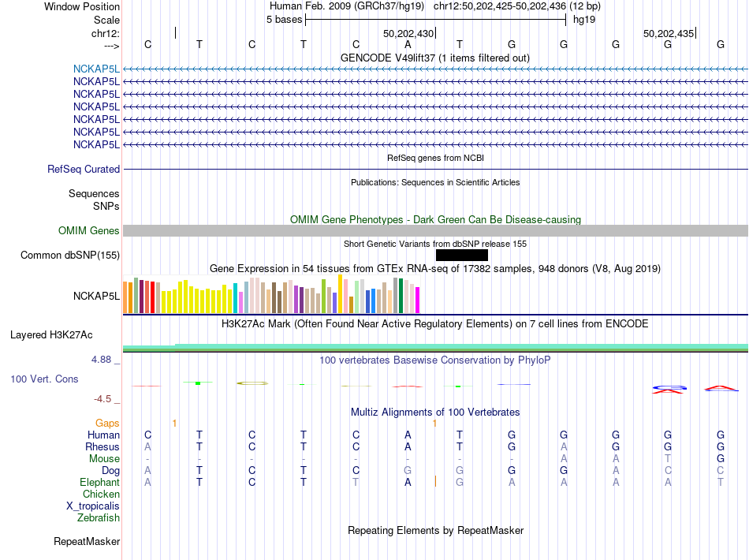Click the 50,202,430 position marker
This screenshot has width=749, height=560.
pyautogui.click(x=408, y=33)
